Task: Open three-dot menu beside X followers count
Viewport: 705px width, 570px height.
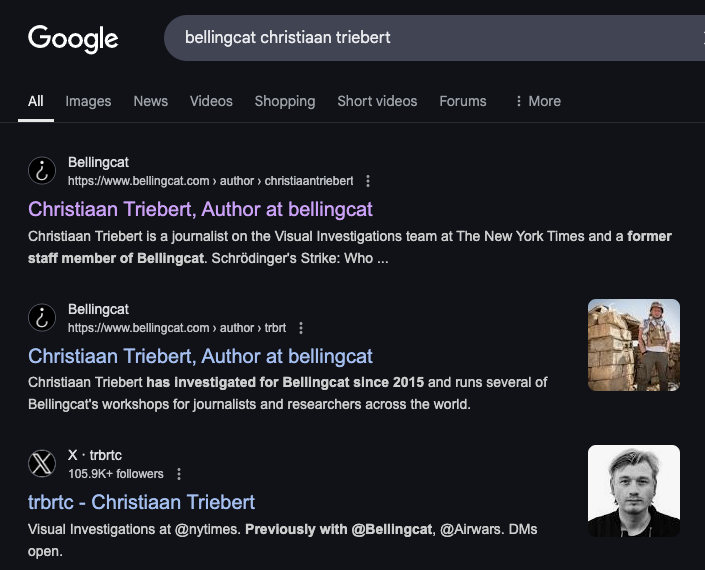Action: (179, 474)
